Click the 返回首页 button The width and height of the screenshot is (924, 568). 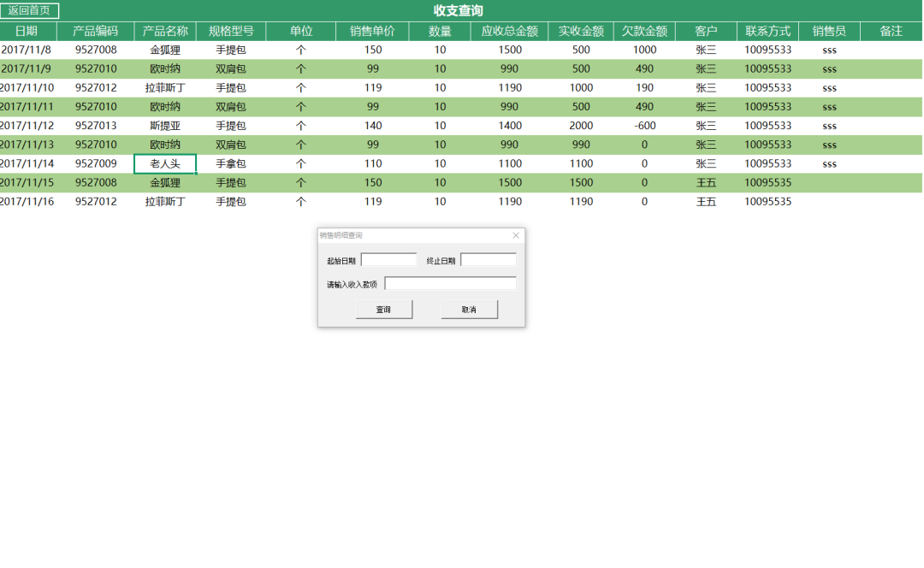coord(29,11)
